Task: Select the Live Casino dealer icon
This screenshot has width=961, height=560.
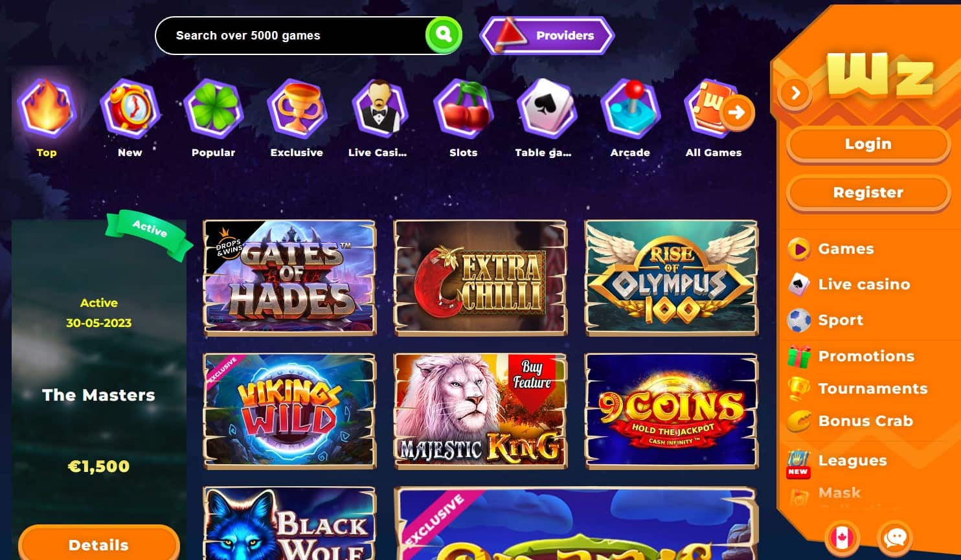Action: (x=380, y=109)
